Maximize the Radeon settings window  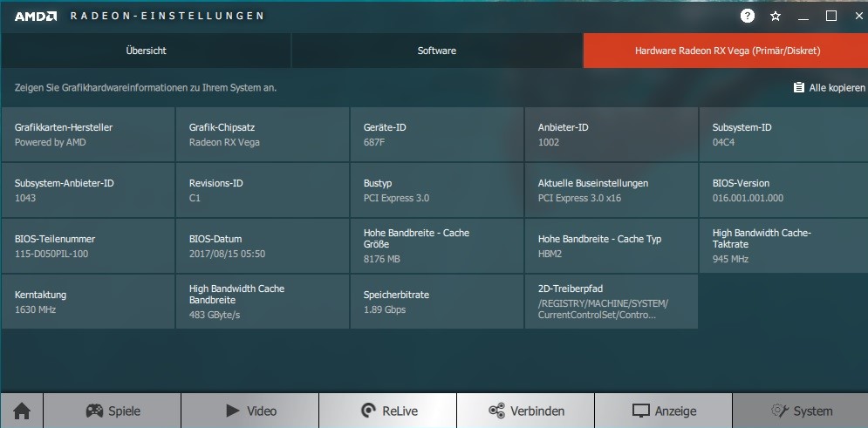(830, 16)
